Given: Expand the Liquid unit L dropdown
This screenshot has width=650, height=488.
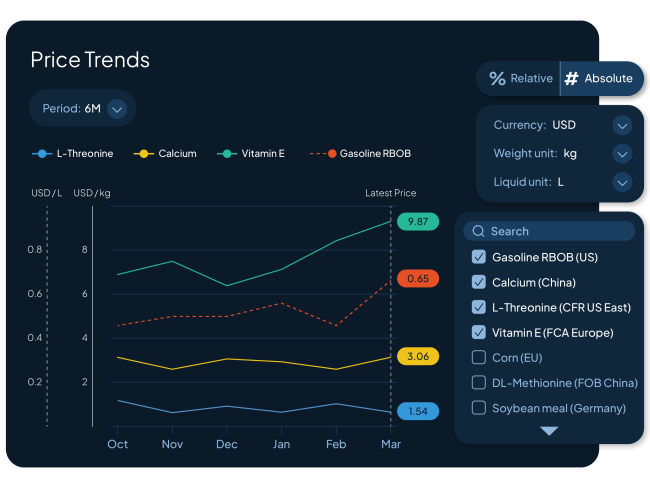Looking at the screenshot, I should click(622, 182).
